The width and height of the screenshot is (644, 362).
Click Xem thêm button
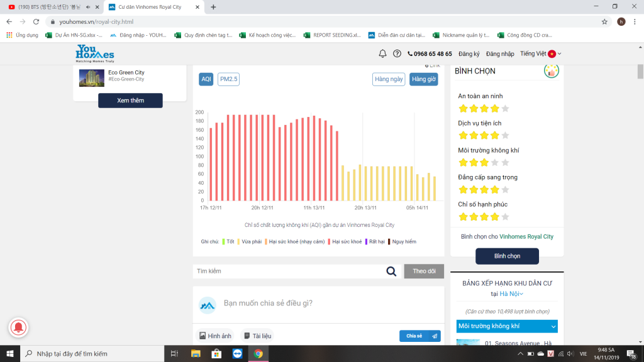click(x=130, y=101)
